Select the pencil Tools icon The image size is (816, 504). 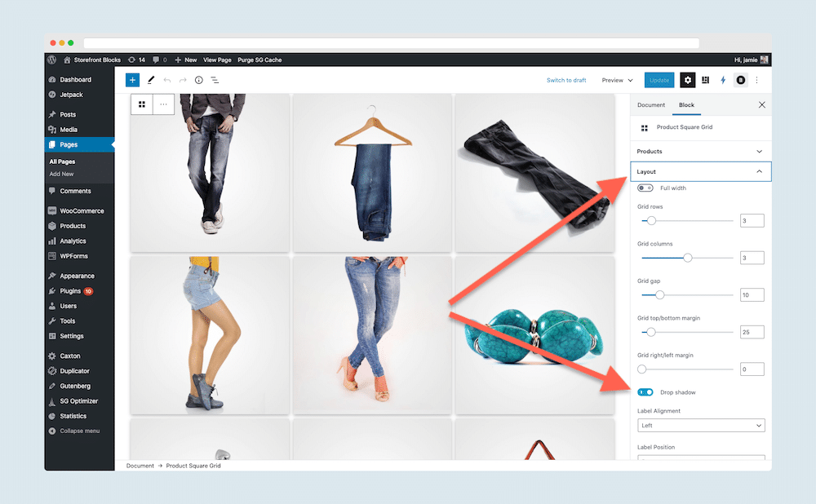(x=151, y=80)
